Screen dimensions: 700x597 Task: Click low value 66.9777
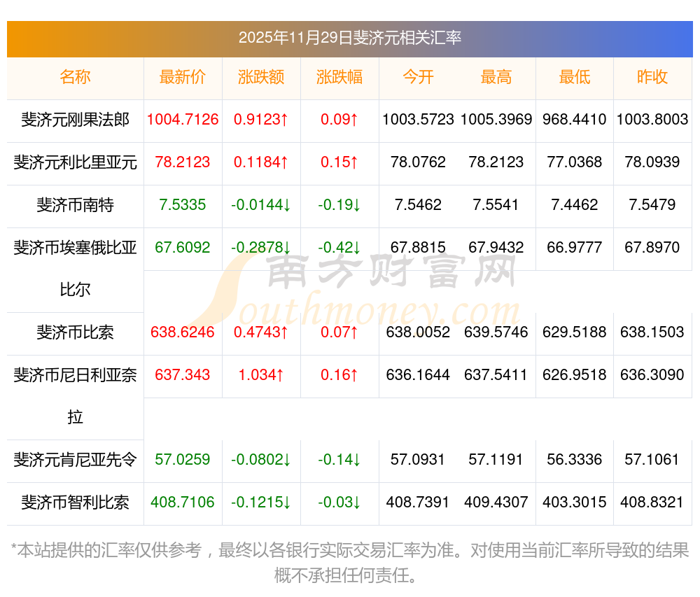click(x=575, y=248)
